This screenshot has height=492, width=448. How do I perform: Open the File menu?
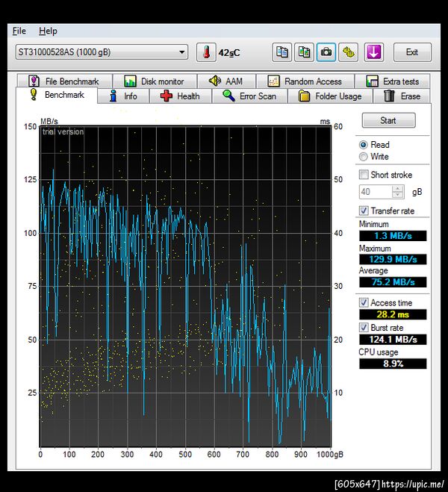coord(19,31)
